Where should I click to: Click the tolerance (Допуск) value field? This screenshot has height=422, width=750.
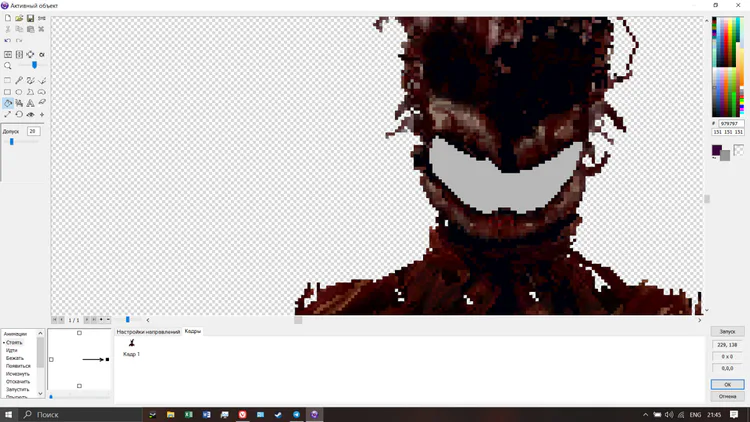(x=33, y=131)
